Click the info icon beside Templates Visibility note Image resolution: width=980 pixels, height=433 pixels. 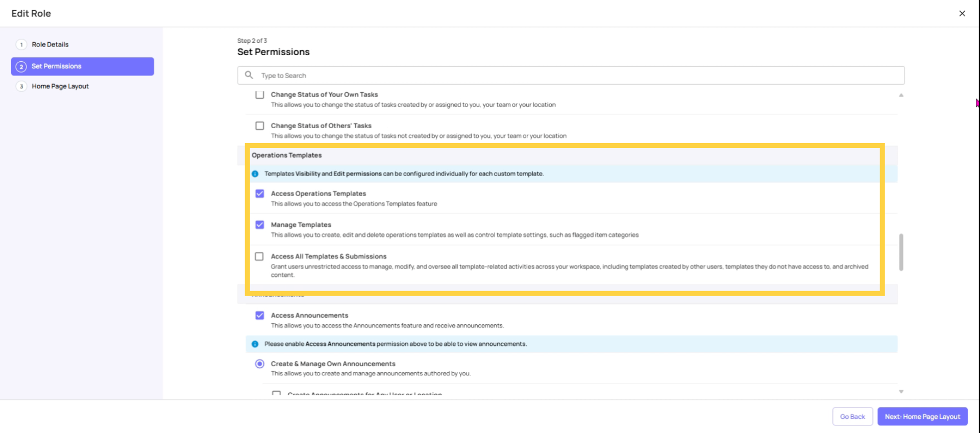pyautogui.click(x=255, y=173)
